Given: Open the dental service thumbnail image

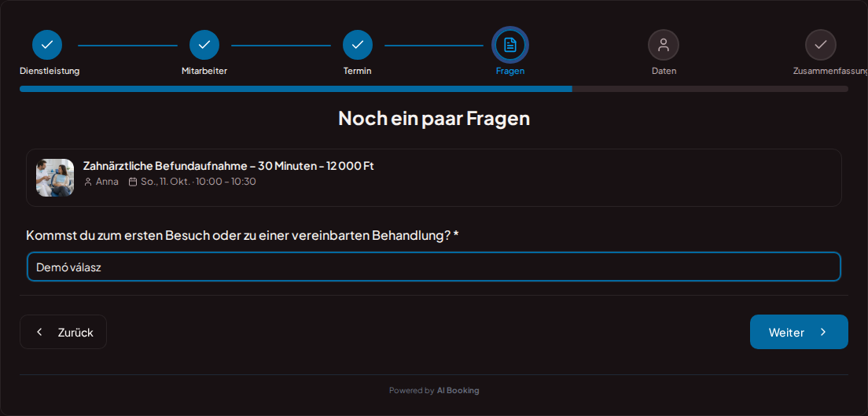Looking at the screenshot, I should 55,178.
